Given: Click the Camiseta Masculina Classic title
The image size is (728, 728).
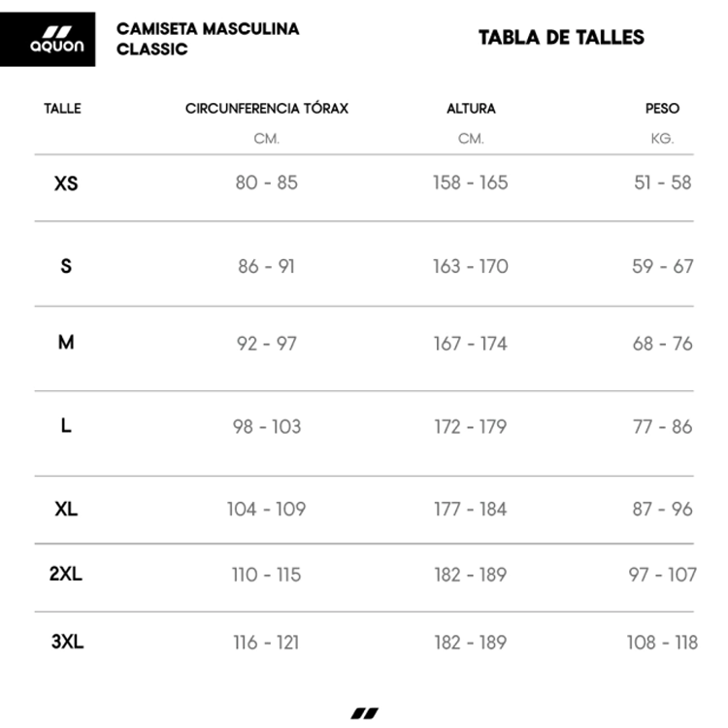Looking at the screenshot, I should (x=208, y=39).
